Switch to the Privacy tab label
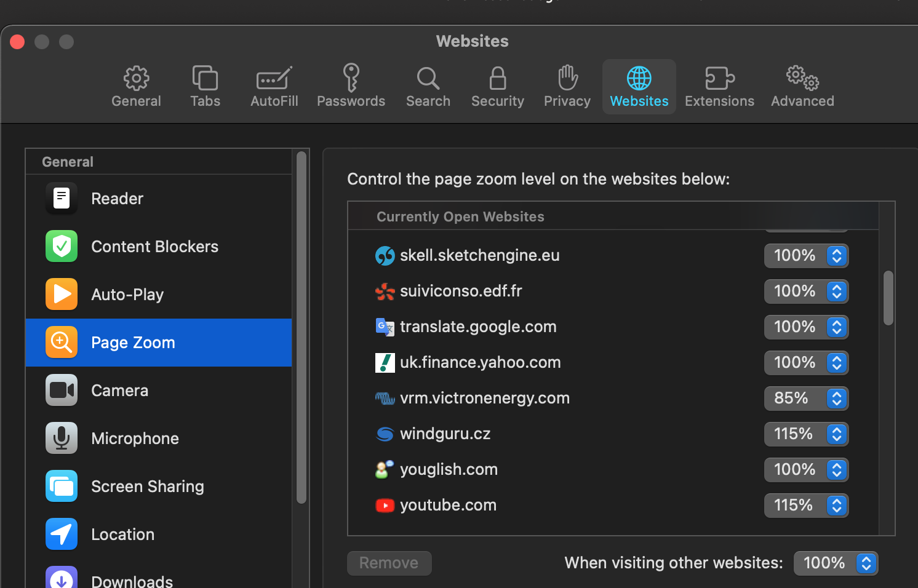 pos(567,101)
